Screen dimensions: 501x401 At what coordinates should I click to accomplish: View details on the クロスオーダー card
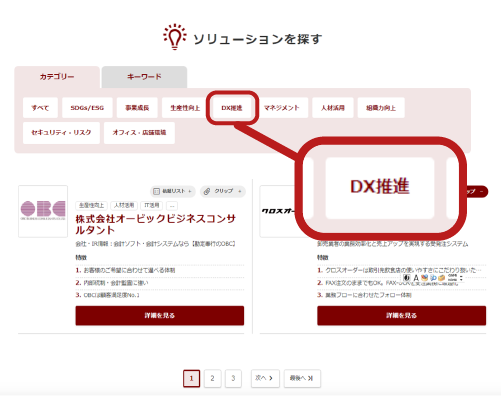401,315
